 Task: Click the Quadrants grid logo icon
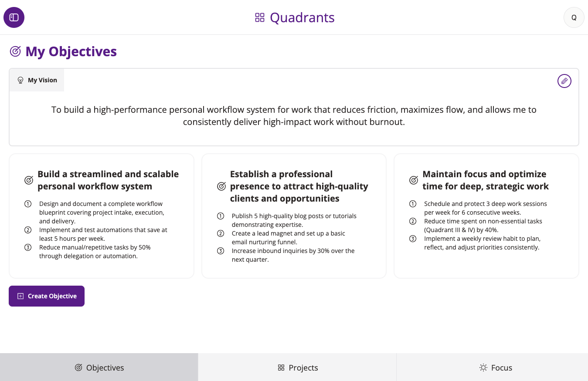tap(260, 17)
